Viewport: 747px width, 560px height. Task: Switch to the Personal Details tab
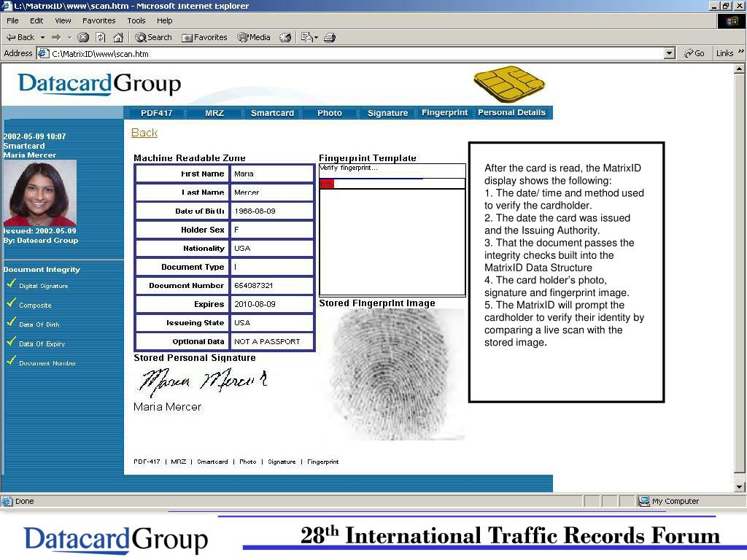[511, 112]
